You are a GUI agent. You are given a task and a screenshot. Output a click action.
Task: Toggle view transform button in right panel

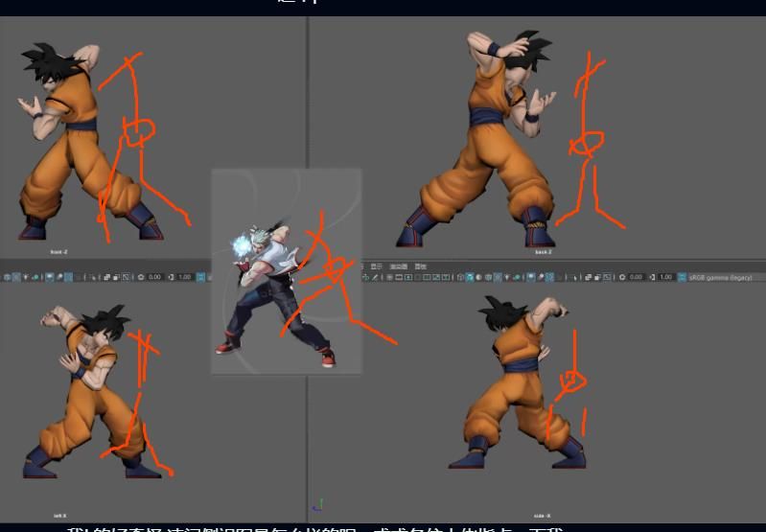pyautogui.click(x=682, y=277)
